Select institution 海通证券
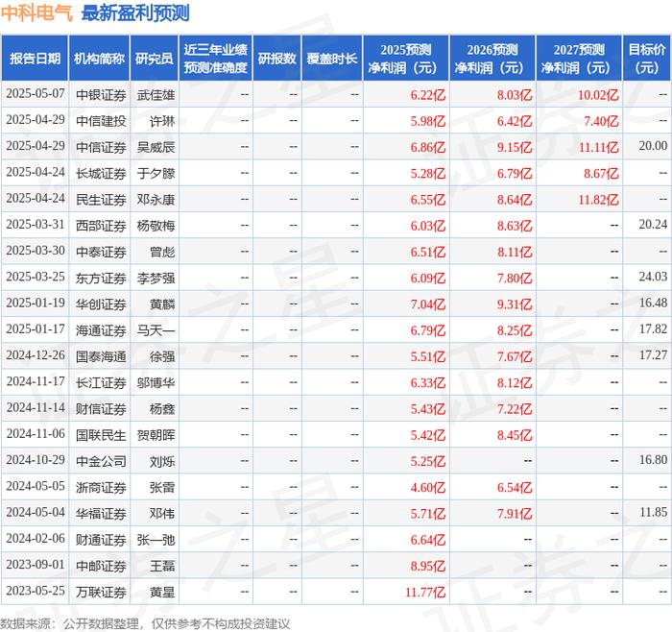This screenshot has width=672, height=632. coord(101,330)
